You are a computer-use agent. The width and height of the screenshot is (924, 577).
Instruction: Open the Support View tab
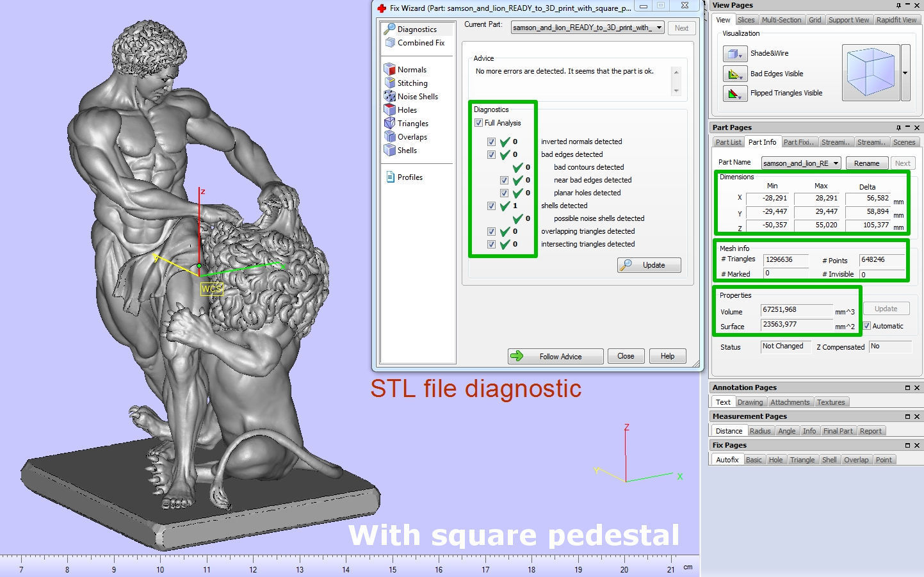[x=848, y=20]
